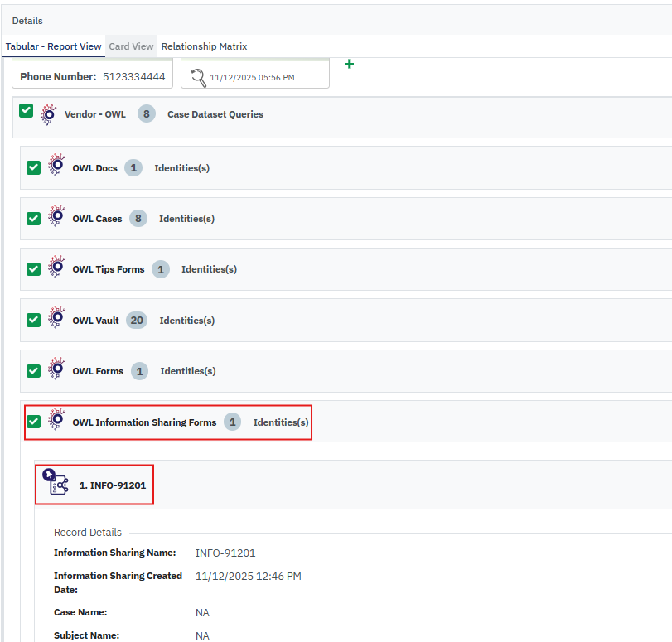672x642 pixels.
Task: Collapse the OWL Information Sharing Forms section
Action: pos(144,422)
